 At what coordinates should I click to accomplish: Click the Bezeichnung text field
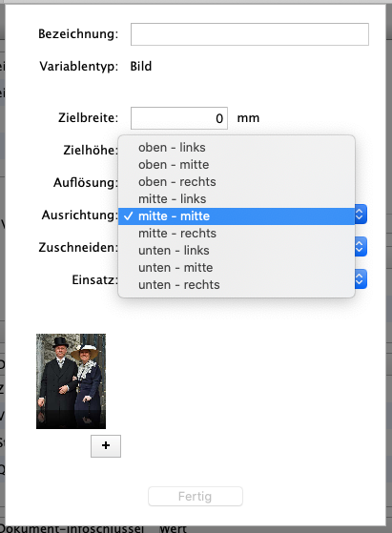tap(250, 34)
